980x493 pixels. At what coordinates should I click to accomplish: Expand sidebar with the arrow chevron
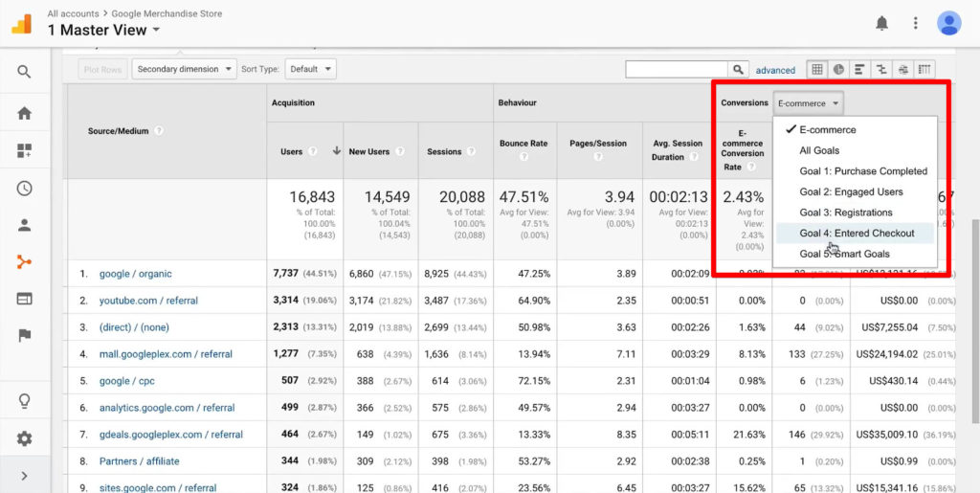(x=24, y=476)
